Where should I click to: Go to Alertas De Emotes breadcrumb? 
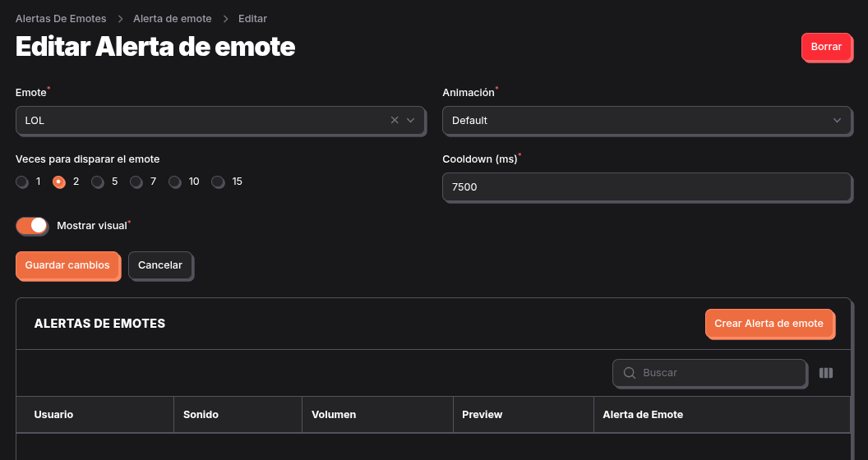(61, 19)
